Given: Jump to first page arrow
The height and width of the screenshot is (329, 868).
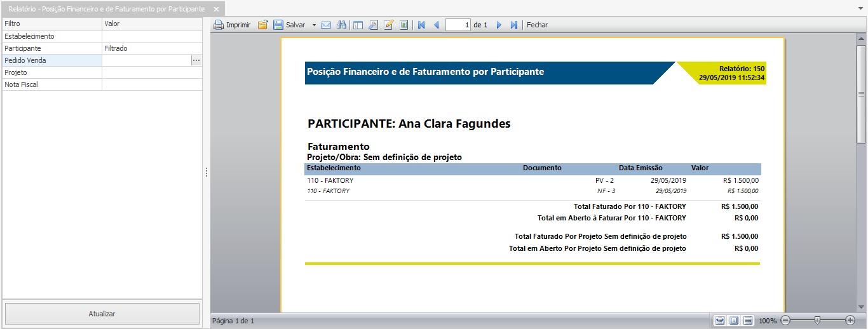Looking at the screenshot, I should click(x=421, y=25).
